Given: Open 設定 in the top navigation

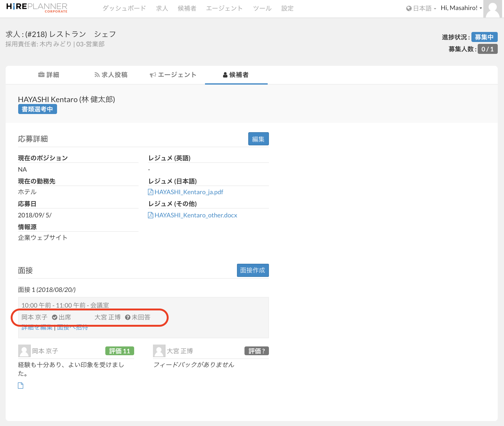Looking at the screenshot, I should click(287, 8).
